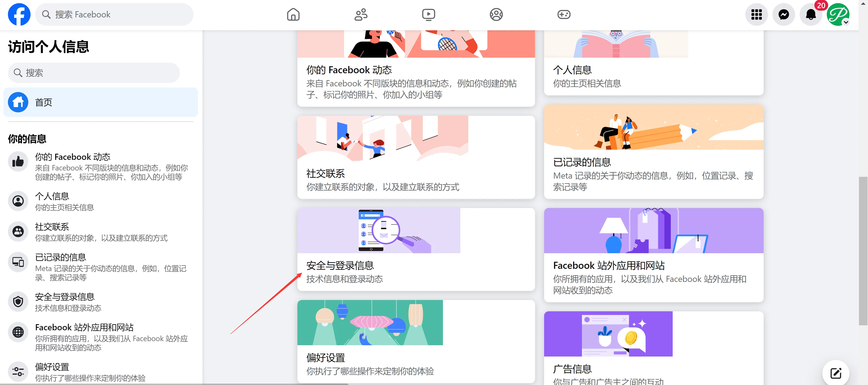Open the Groups icon in top bar
Image resolution: width=868 pixels, height=385 pixels.
pyautogui.click(x=496, y=14)
